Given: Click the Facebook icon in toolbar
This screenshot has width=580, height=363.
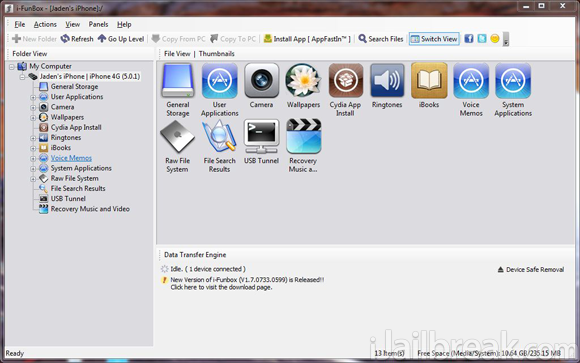Looking at the screenshot, I should tap(469, 38).
